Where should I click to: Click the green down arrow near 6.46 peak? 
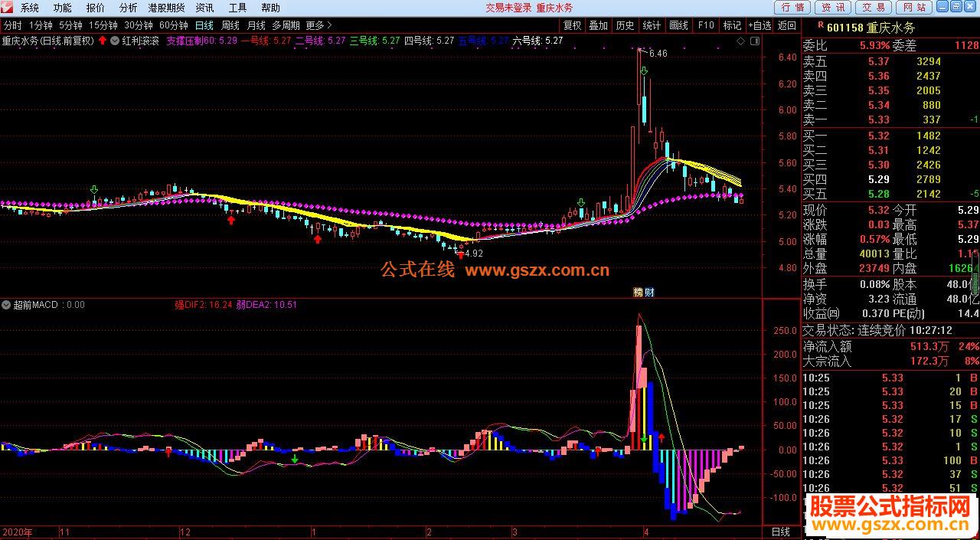click(645, 71)
